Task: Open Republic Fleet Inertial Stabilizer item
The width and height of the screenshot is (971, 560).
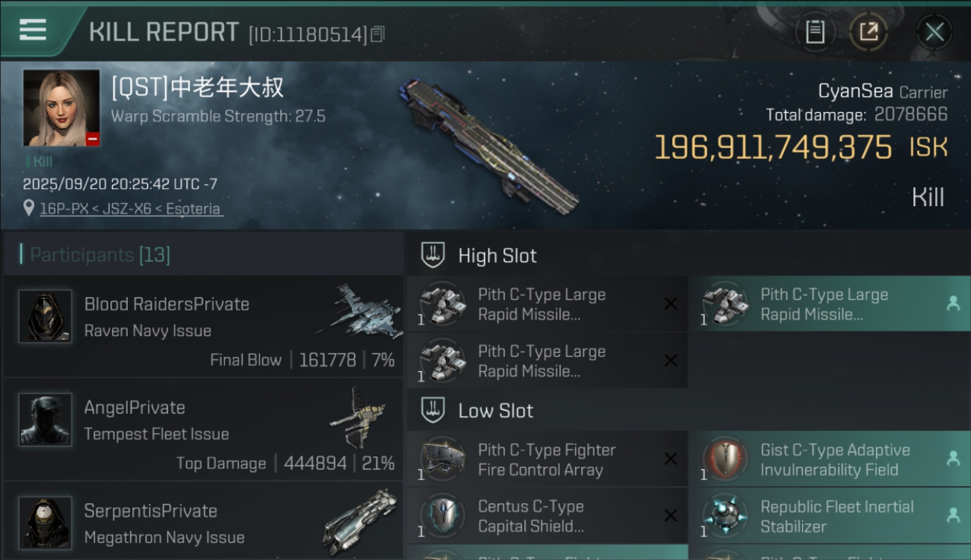Action: coord(830,516)
